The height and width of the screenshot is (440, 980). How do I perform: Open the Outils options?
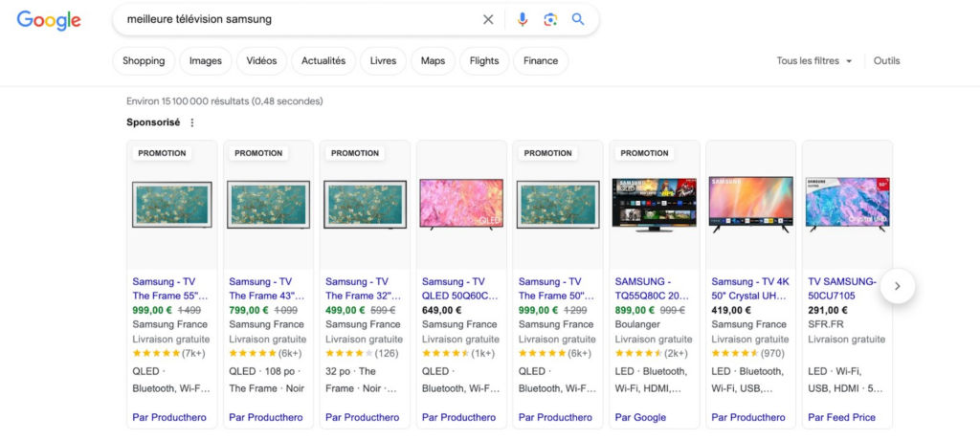click(886, 60)
